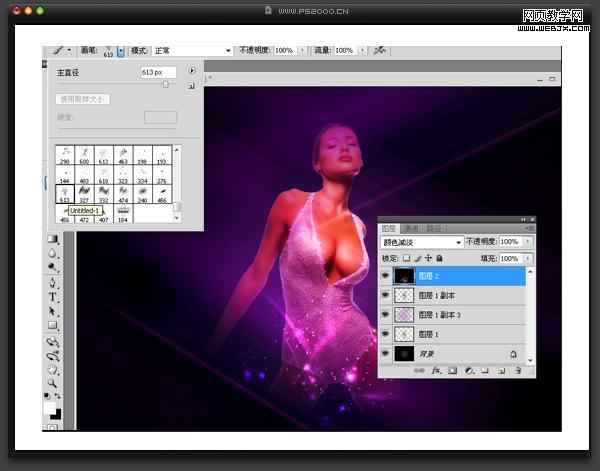600x471 pixels.
Task: Open the 模式 正常 dropdown
Action: pyautogui.click(x=192, y=51)
